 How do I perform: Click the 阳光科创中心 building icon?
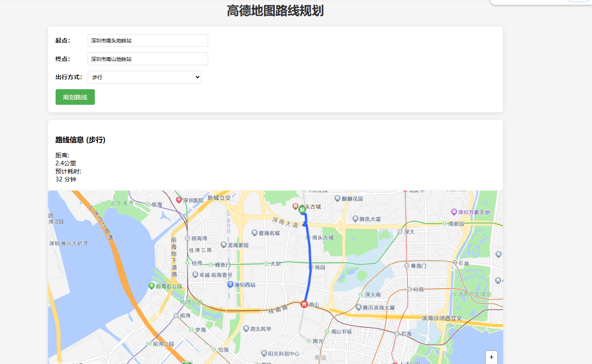(264, 353)
